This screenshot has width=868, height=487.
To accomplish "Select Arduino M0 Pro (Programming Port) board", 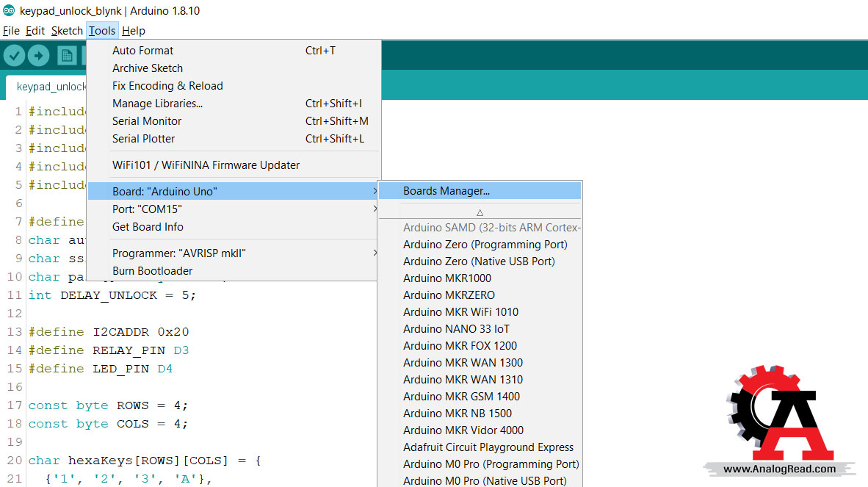I will pyautogui.click(x=480, y=463).
